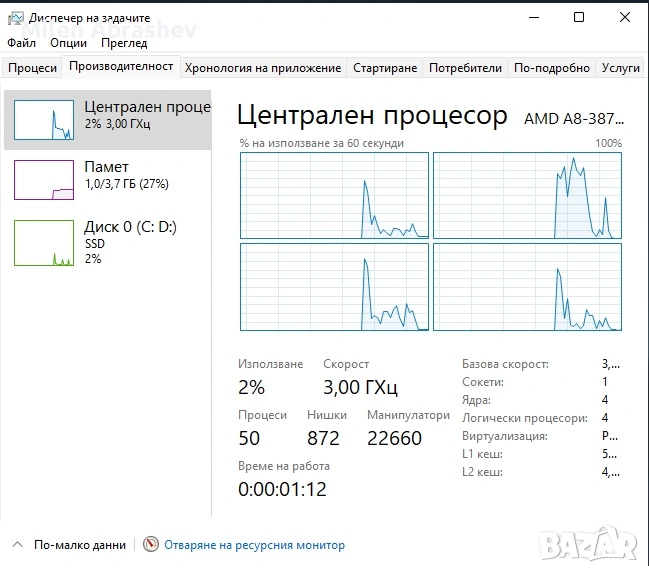
Task: Open the Файл menu
Action: (21, 43)
